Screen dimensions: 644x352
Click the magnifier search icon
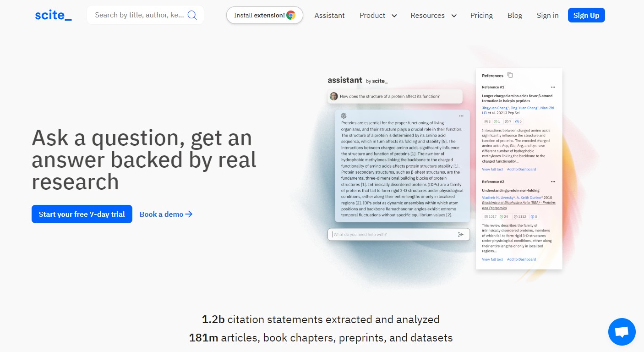192,15
